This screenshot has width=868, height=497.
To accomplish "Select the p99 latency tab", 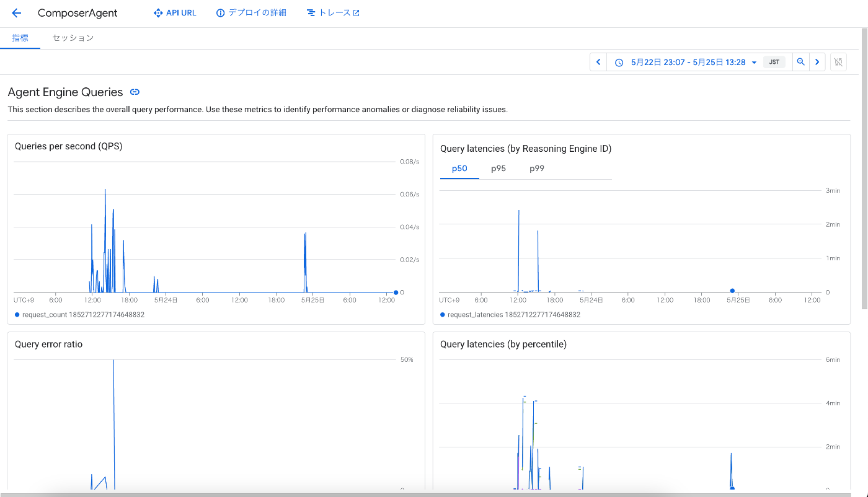I will [537, 169].
